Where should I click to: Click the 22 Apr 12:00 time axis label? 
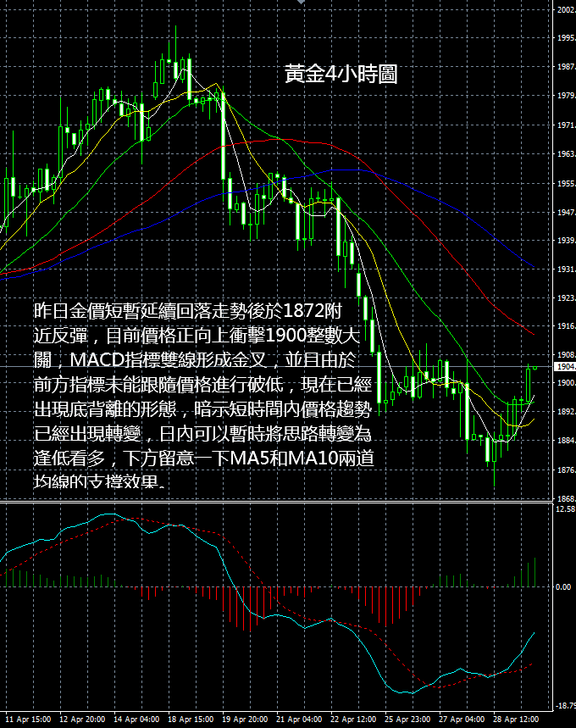coord(353,720)
